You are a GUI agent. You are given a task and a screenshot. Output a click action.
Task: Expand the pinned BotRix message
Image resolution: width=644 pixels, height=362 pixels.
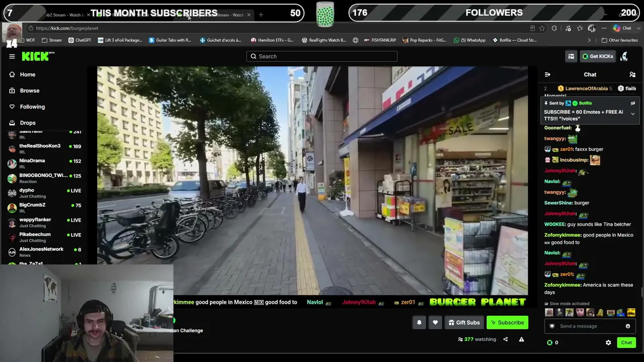[x=633, y=114]
